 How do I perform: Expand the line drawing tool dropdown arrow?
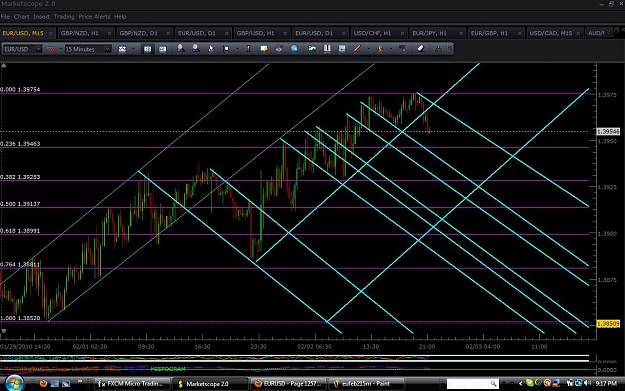[368, 49]
